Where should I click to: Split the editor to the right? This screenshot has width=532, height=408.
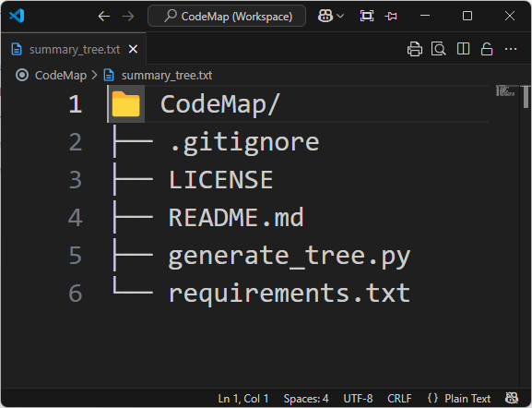(463, 49)
